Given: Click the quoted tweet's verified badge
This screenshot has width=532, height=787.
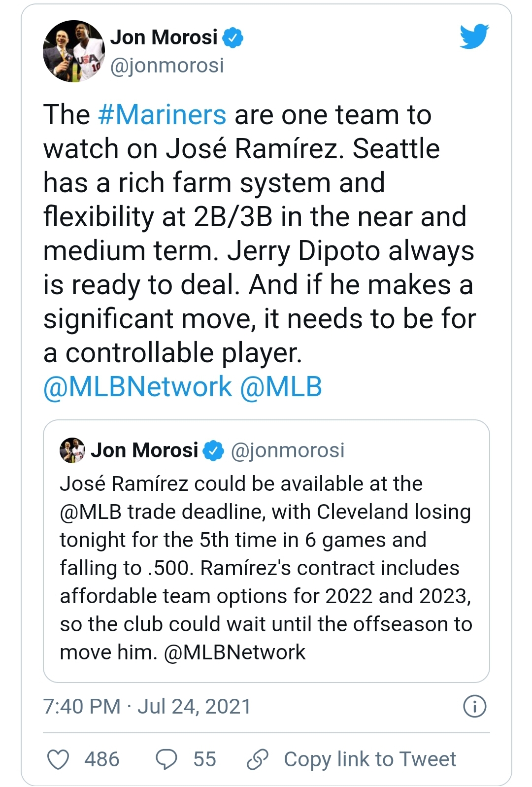Looking at the screenshot, I should point(213,450).
